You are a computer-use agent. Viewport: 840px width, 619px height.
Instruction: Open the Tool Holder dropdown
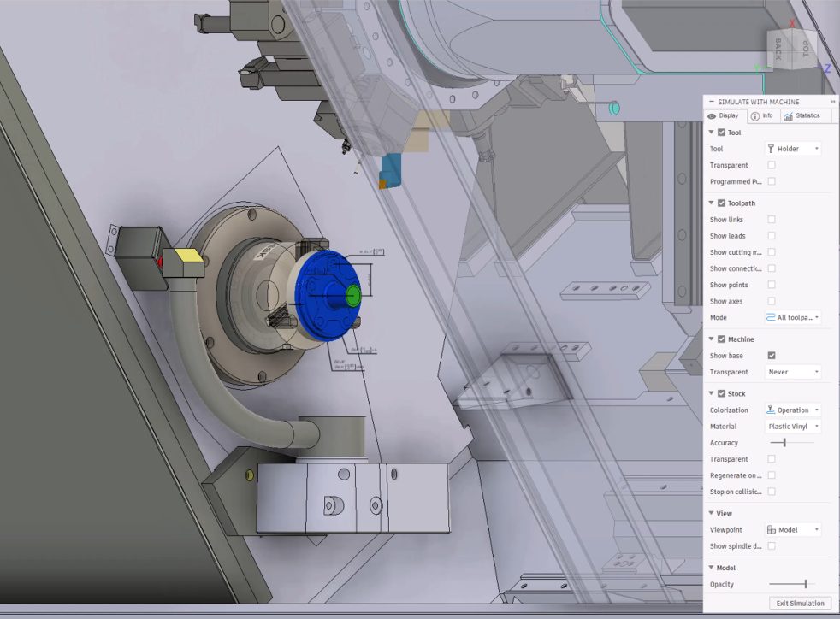pos(792,148)
